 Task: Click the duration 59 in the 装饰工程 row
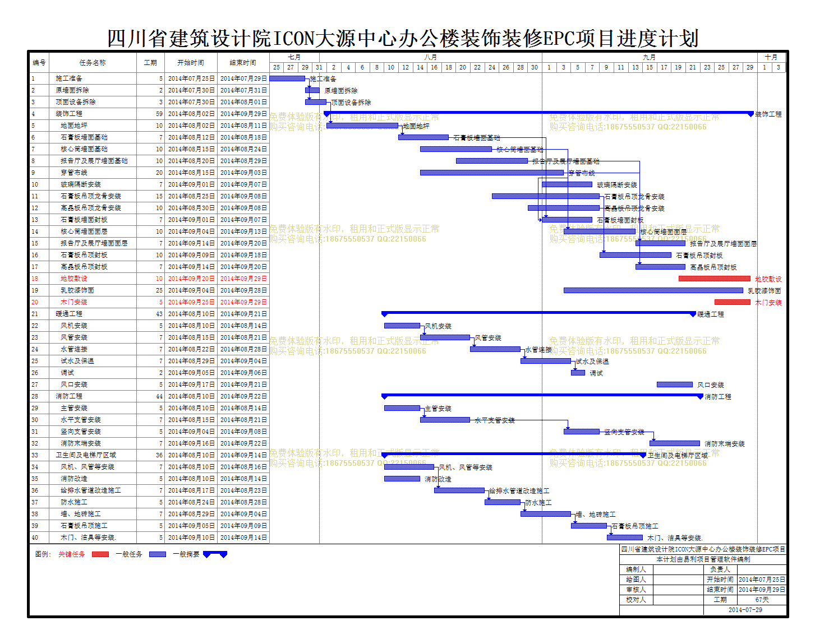[x=159, y=114]
